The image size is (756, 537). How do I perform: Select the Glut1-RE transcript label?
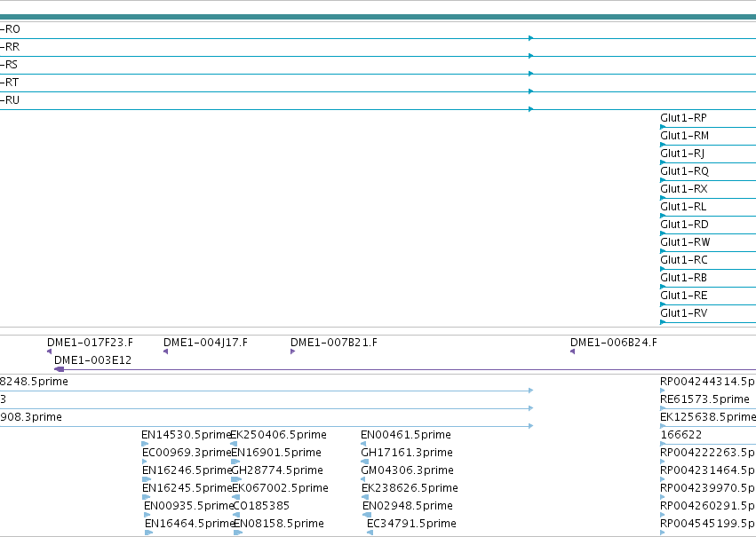pos(684,296)
